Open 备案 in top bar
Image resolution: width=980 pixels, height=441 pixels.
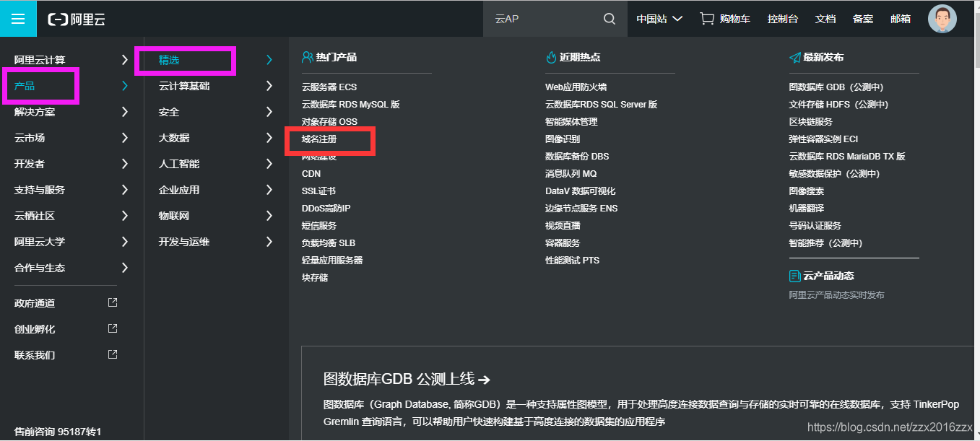click(x=863, y=19)
